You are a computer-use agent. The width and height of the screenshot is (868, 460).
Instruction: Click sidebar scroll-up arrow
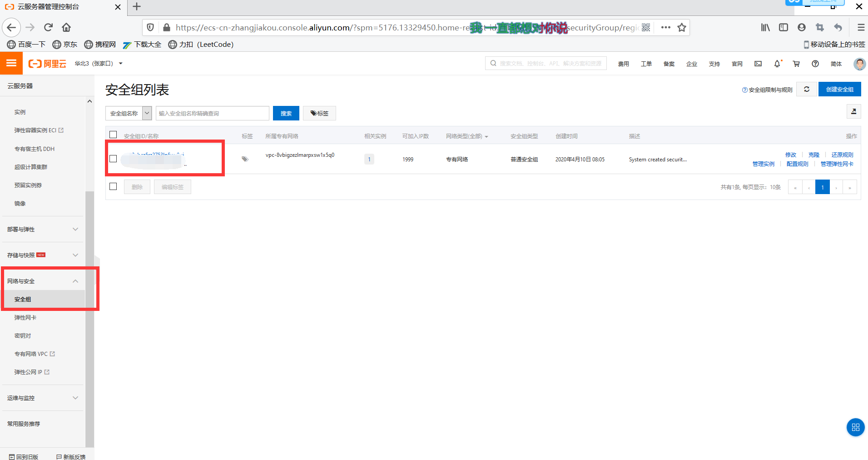click(x=89, y=101)
